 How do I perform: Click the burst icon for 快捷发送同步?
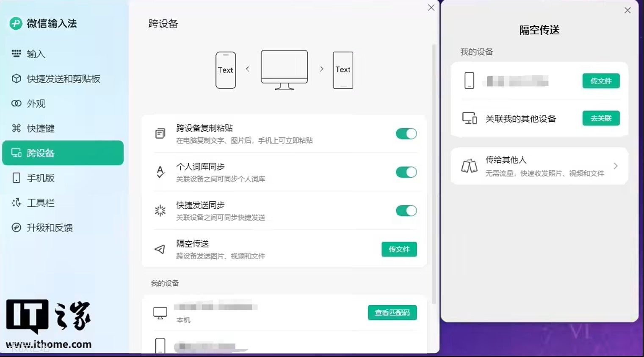coord(160,210)
